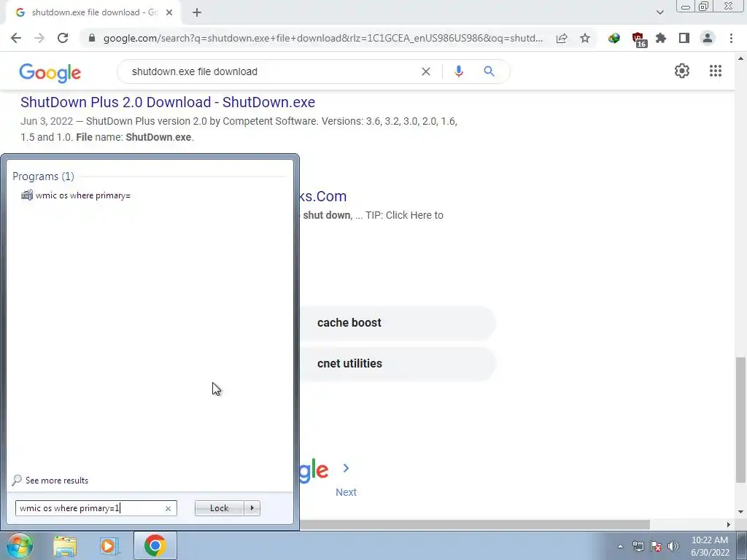
Task: Click Chrome back navigation arrow
Action: (16, 38)
